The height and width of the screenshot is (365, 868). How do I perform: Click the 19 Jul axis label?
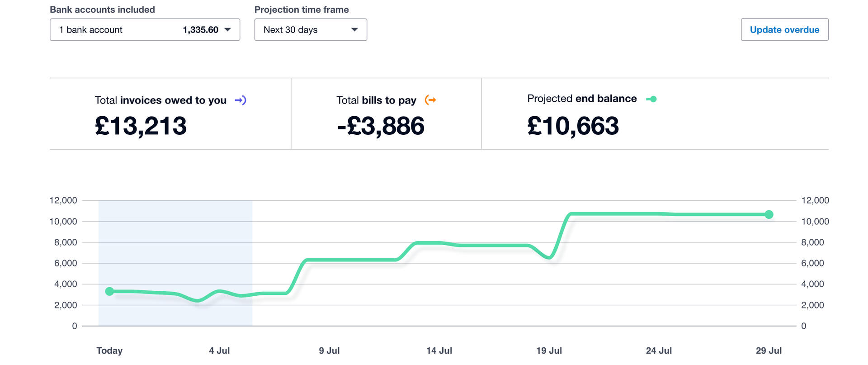(x=549, y=351)
